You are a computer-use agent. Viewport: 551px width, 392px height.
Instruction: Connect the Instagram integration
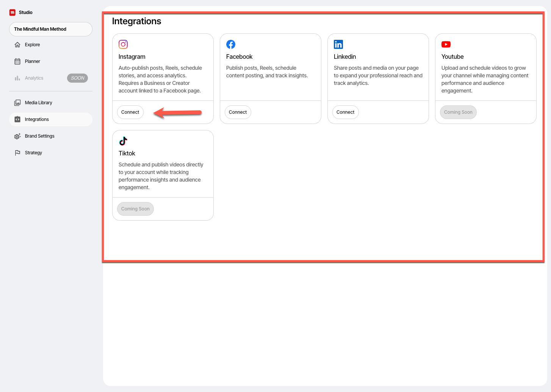(130, 112)
